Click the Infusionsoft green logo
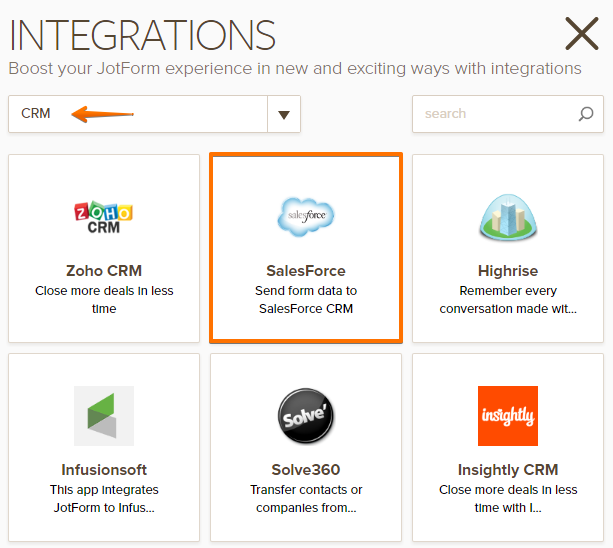The image size is (613, 548). click(x=104, y=416)
